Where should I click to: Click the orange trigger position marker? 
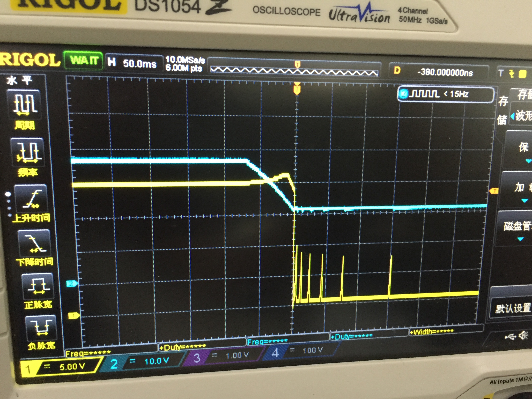[x=297, y=89]
